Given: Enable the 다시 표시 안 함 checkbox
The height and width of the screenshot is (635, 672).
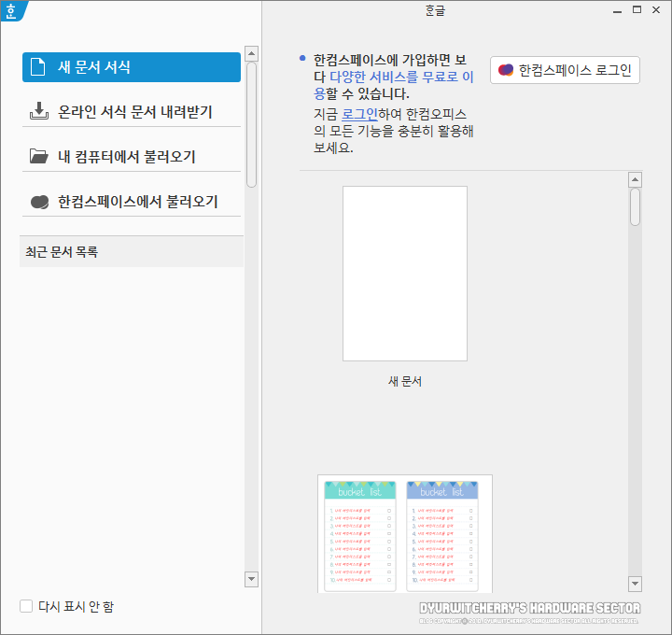Looking at the screenshot, I should [x=26, y=606].
